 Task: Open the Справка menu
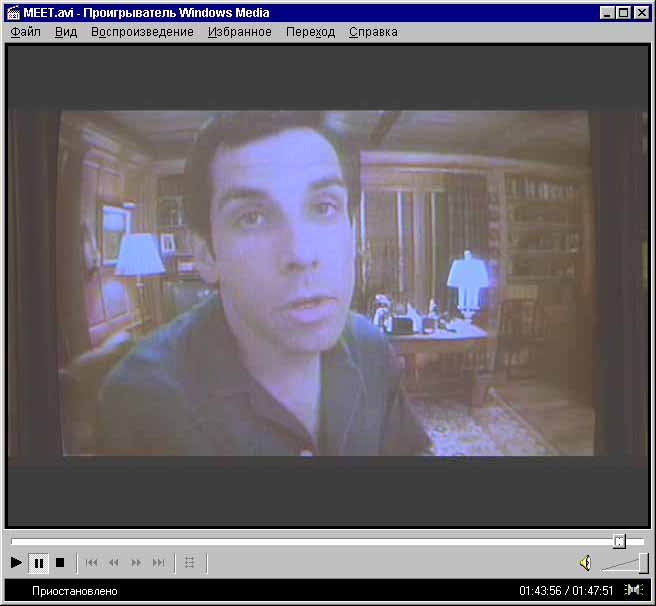coord(373,32)
